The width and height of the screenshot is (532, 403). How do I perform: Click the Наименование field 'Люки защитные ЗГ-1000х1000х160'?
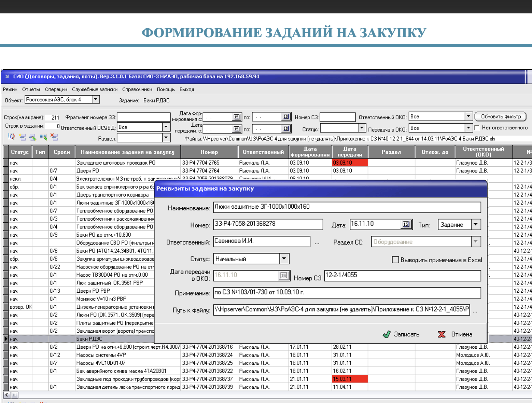347,207
